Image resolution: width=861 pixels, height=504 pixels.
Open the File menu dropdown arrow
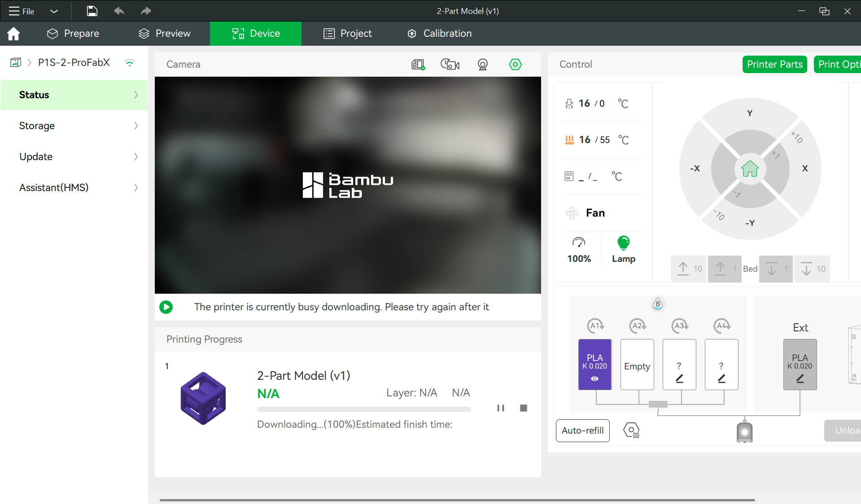tap(54, 11)
